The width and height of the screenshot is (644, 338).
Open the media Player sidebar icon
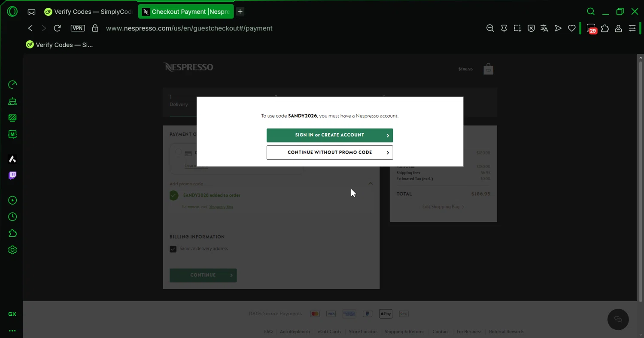[x=12, y=200]
